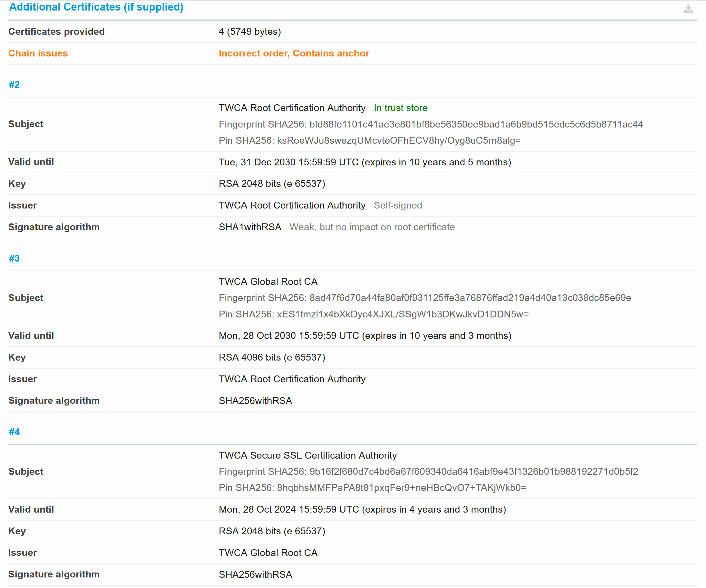Select TWCA Secure SSL Certification Authority subject

coord(308,455)
